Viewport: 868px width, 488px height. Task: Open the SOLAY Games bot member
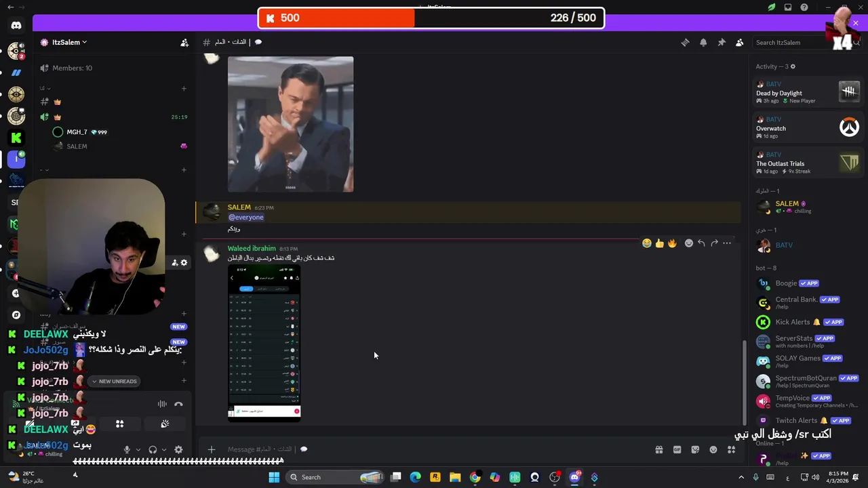tap(807, 361)
